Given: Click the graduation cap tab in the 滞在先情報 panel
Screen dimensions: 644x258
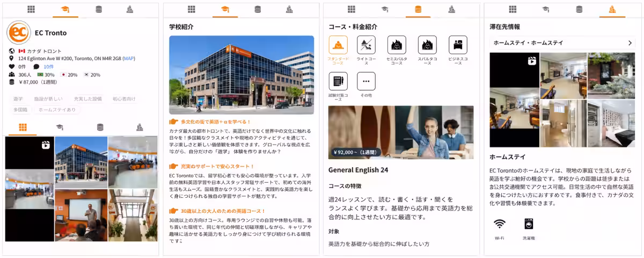Looking at the screenshot, I should [x=546, y=9].
